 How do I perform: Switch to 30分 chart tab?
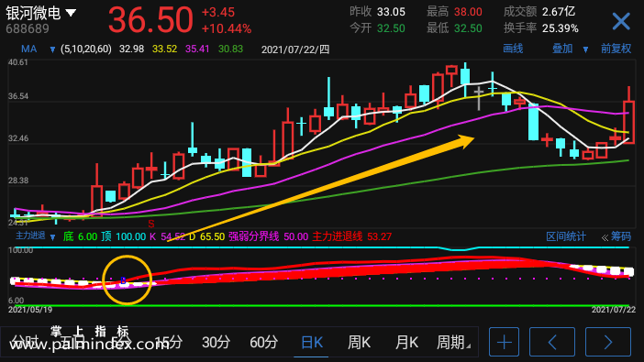(216, 342)
